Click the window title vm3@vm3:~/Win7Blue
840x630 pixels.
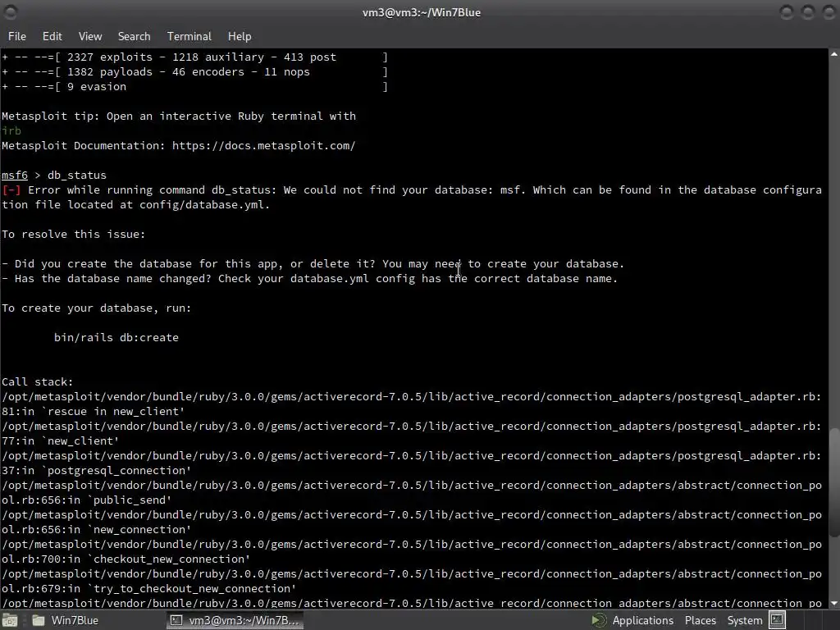[x=421, y=12]
